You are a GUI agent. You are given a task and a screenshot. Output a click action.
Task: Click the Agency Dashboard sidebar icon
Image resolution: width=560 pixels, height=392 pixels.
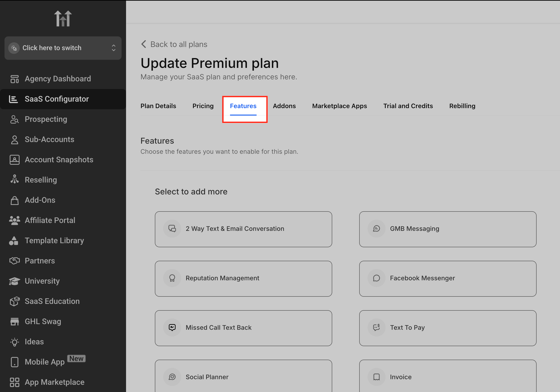14,79
